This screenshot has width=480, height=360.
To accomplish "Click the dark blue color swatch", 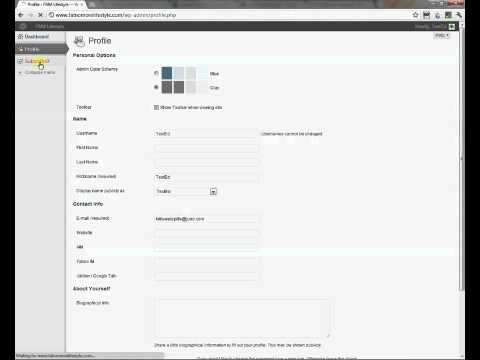I will click(167, 73).
